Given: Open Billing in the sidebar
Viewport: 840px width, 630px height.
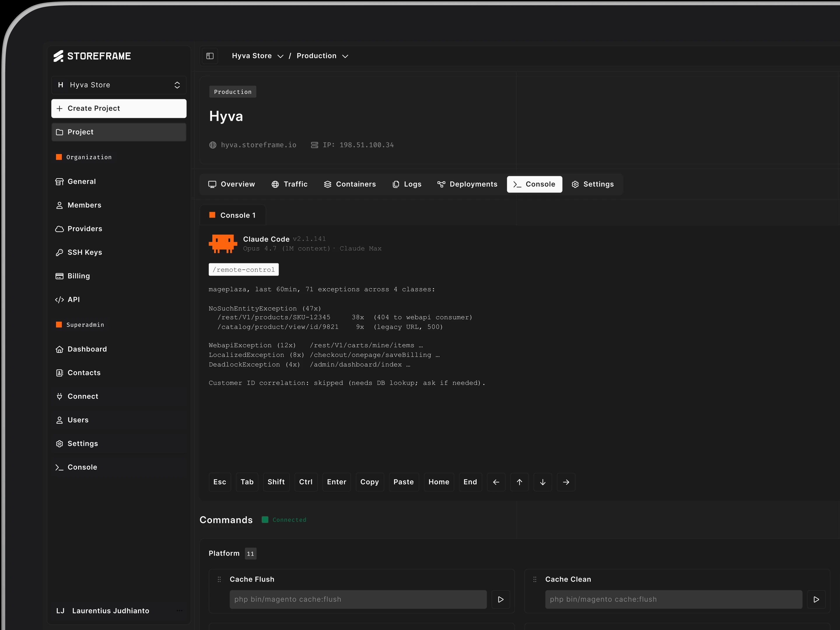Looking at the screenshot, I should (119, 276).
